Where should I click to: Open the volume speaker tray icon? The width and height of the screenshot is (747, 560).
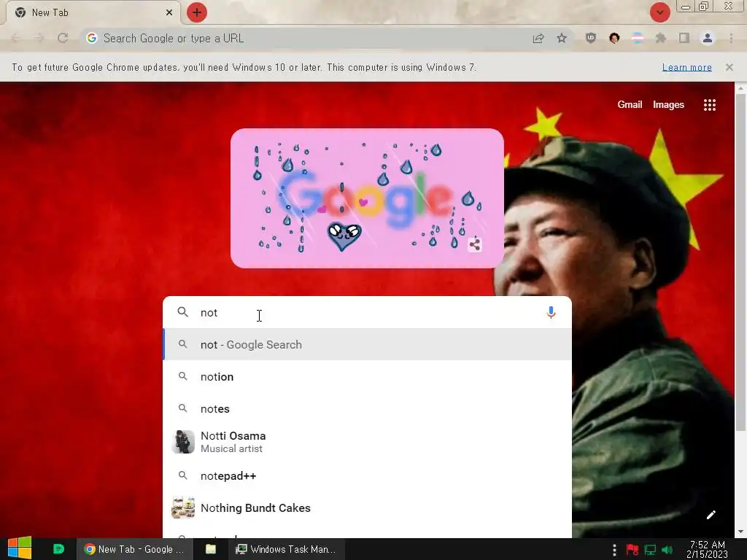[x=667, y=550]
